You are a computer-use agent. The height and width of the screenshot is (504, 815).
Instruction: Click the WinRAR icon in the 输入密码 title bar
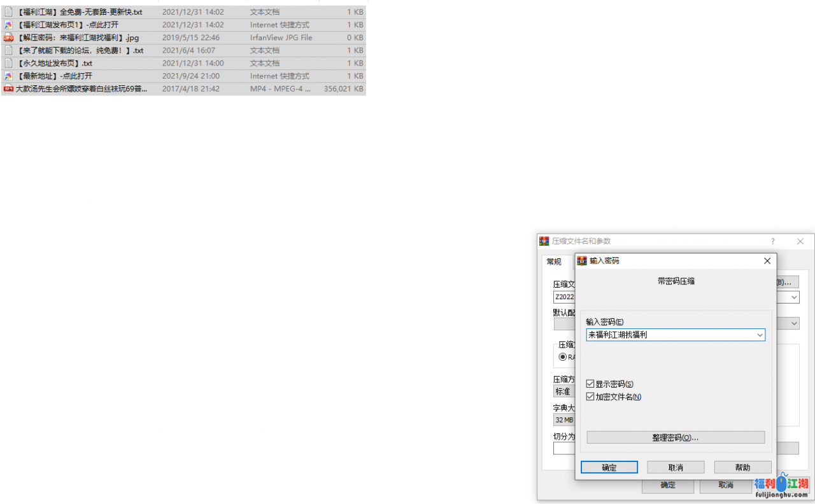(581, 261)
